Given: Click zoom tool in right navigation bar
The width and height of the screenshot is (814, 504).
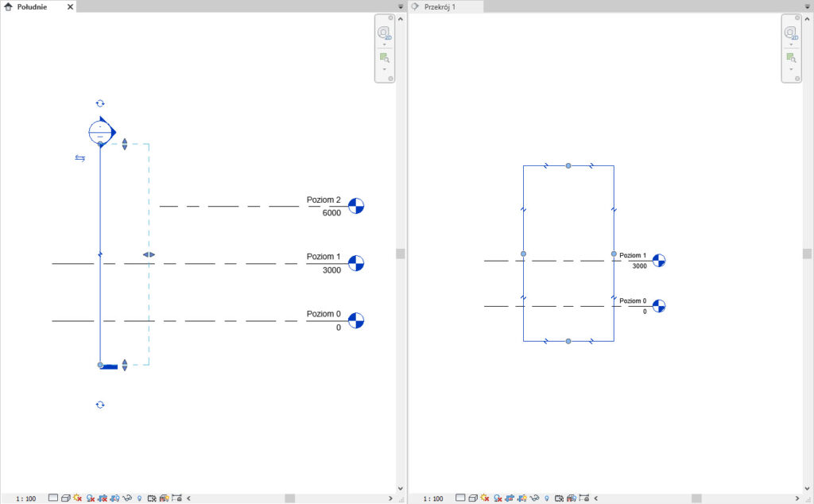Looking at the screenshot, I should coord(791,58).
